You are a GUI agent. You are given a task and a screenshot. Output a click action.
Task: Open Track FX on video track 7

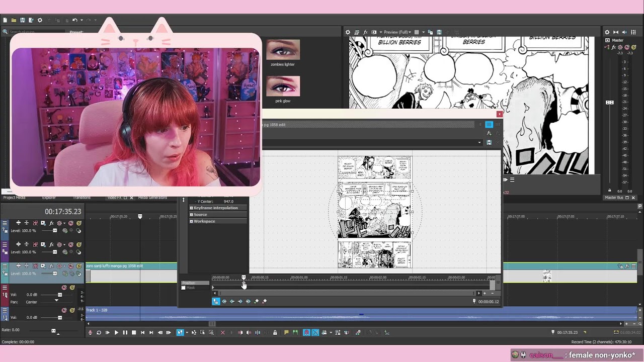click(51, 223)
